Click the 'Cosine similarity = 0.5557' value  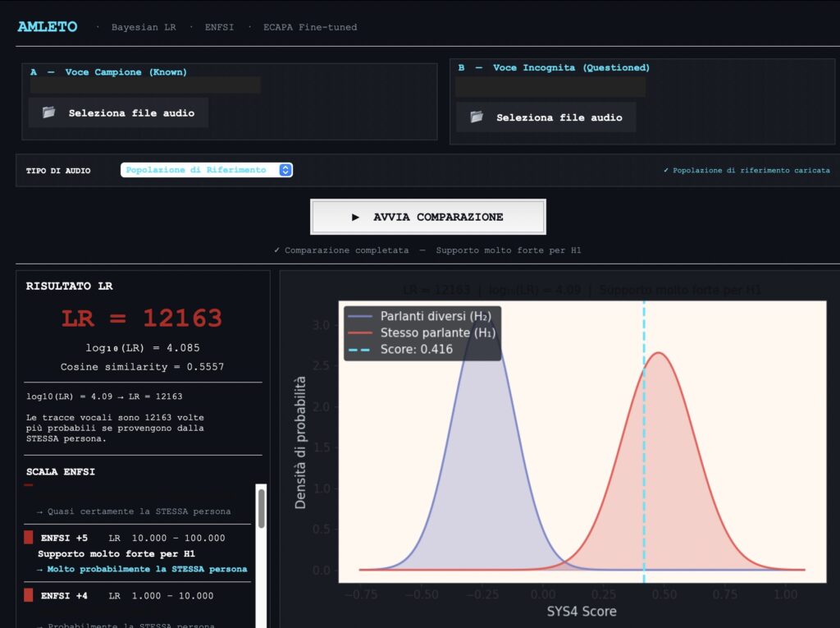click(142, 367)
